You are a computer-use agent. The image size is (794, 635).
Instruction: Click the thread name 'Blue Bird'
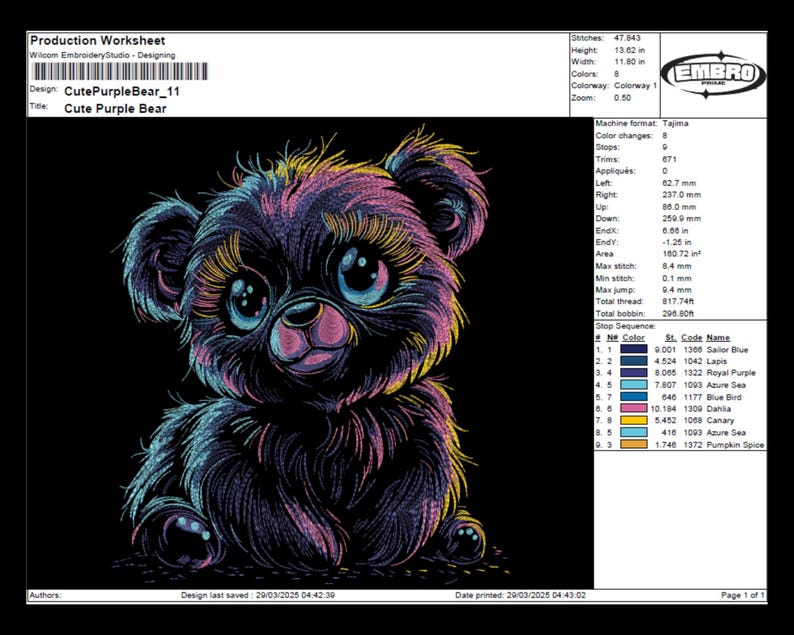pos(724,397)
